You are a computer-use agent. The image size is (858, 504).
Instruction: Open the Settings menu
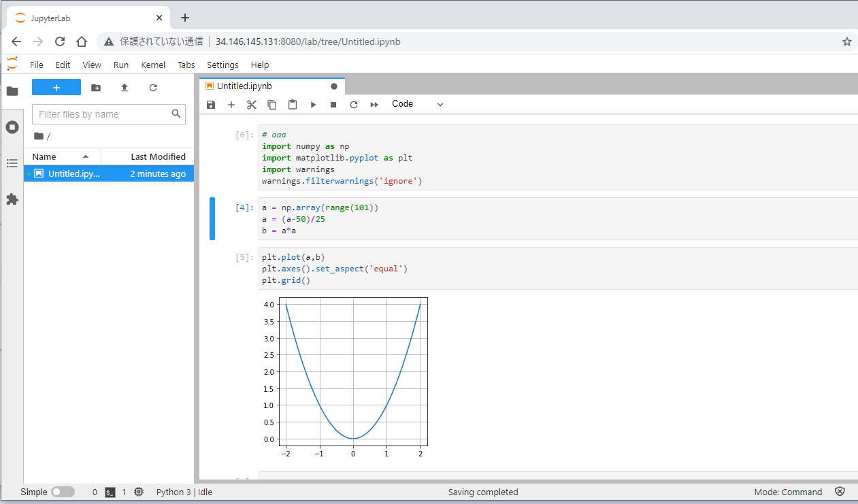[x=222, y=65]
